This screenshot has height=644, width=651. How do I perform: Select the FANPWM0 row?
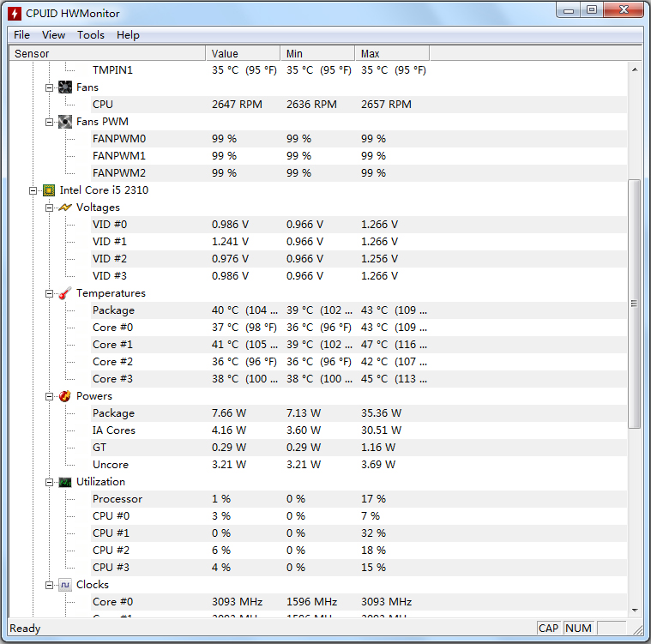359,139
